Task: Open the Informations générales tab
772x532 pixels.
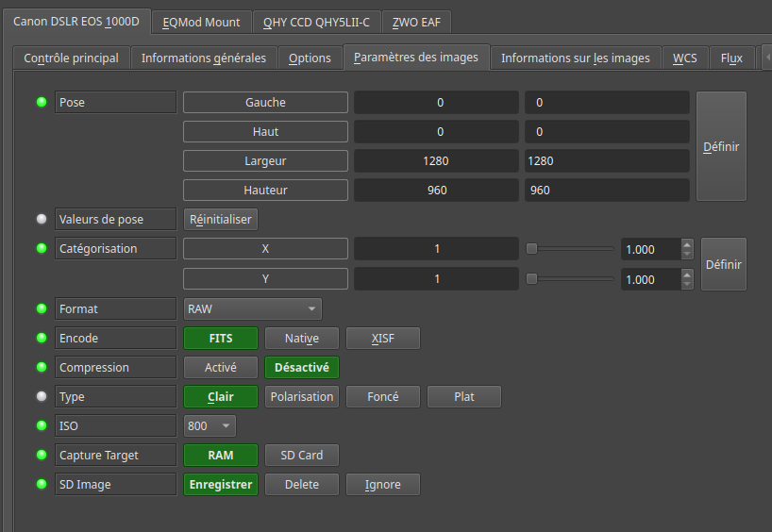Action: click(203, 58)
